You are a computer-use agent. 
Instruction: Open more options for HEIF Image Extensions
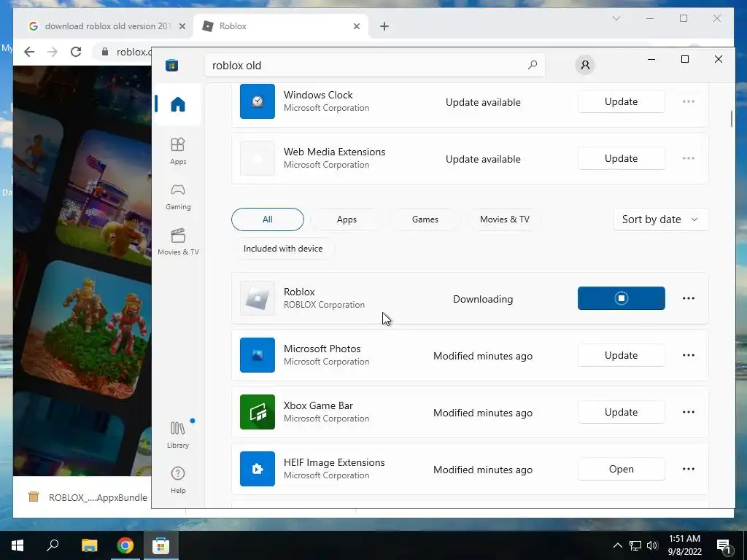click(689, 469)
